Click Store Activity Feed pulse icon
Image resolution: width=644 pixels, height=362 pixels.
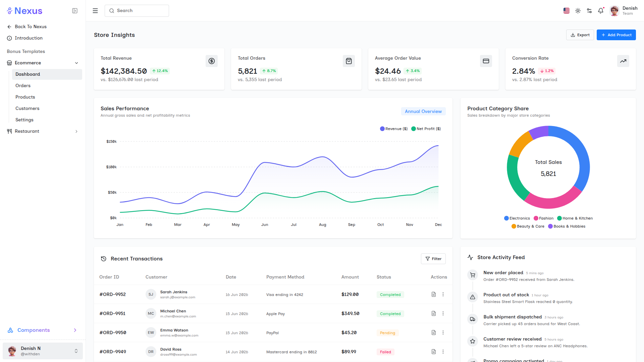(x=470, y=257)
